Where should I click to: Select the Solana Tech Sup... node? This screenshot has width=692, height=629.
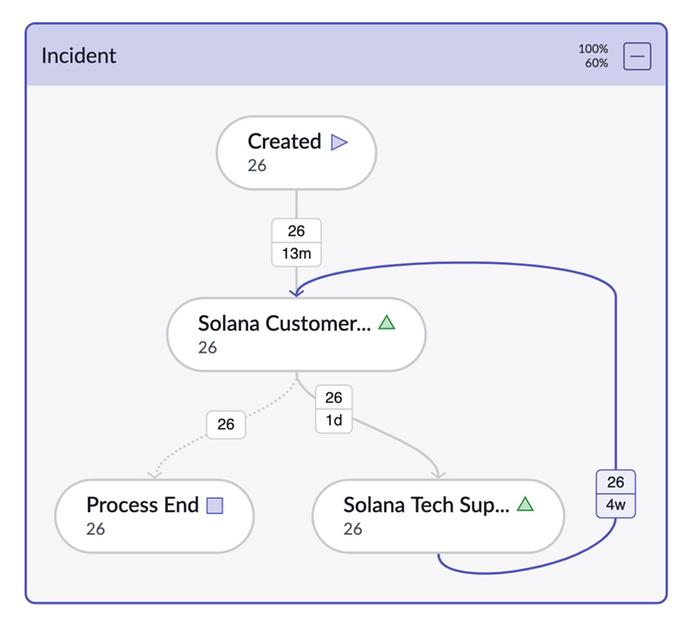click(438, 516)
